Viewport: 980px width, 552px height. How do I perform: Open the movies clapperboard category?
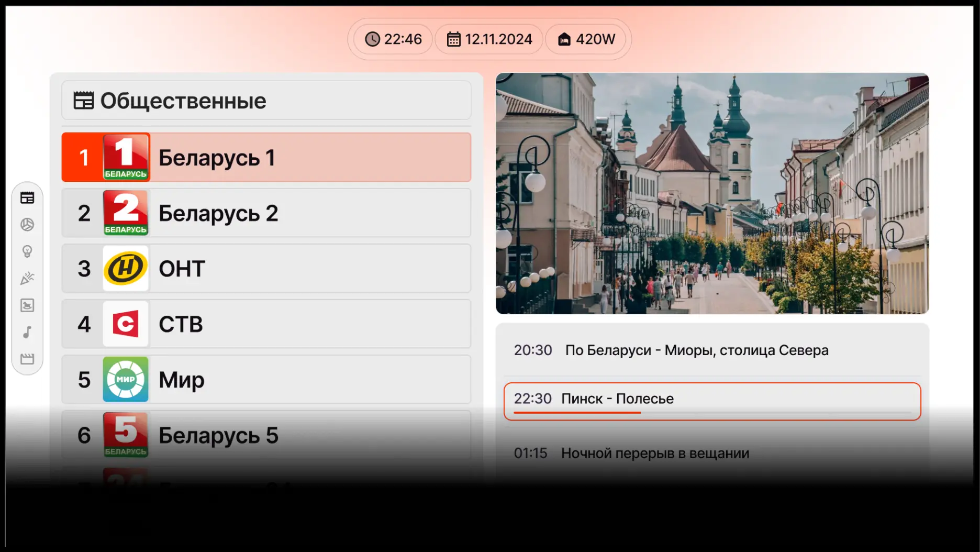point(27,359)
